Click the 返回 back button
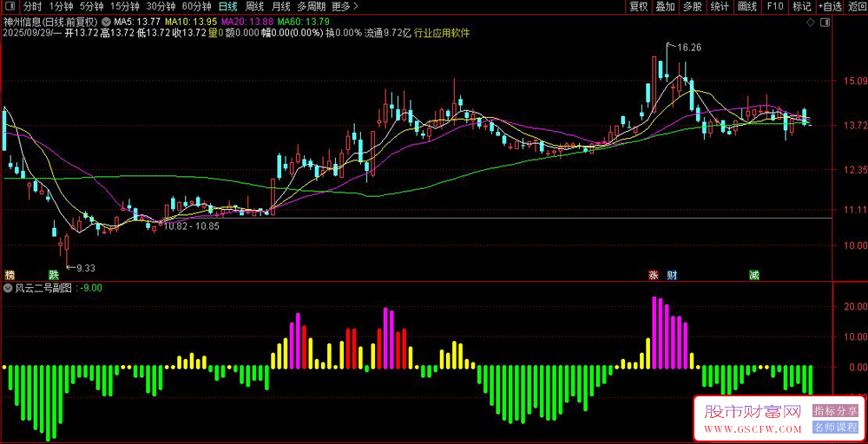868x444 pixels. pyautogui.click(x=857, y=7)
